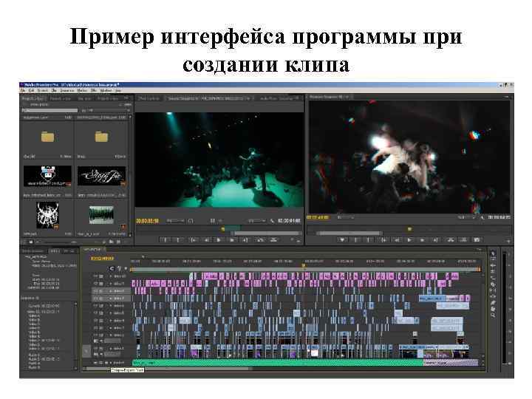Click the timeline horizontal scrollbar
This screenshot has height=399, width=532.
pos(168,369)
